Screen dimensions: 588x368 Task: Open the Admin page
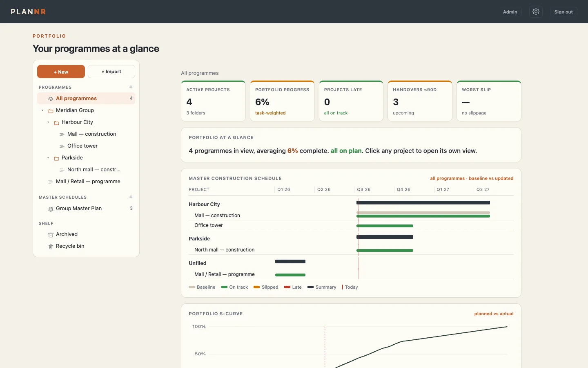click(510, 12)
